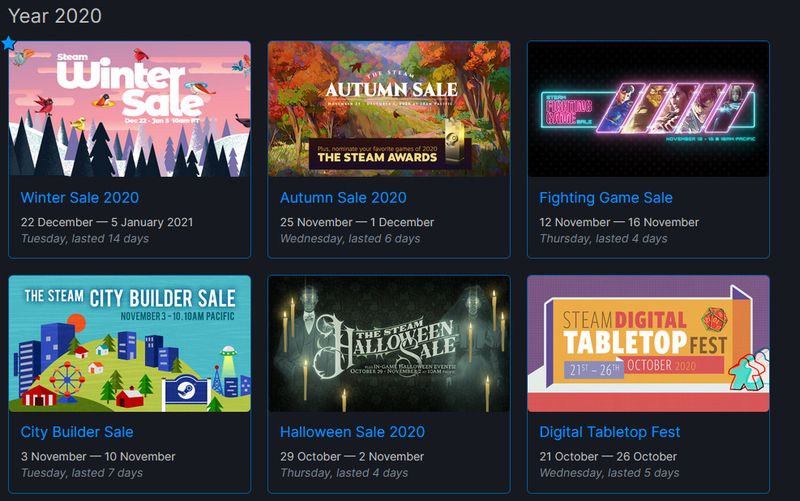Click the 21 October — 26 October date text
This screenshot has height=501, width=800.
coord(608,457)
